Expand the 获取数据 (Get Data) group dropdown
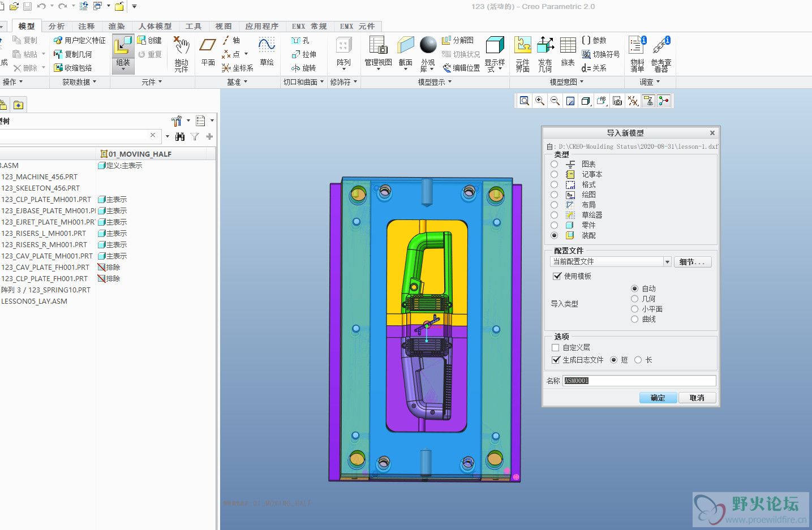 coord(79,82)
